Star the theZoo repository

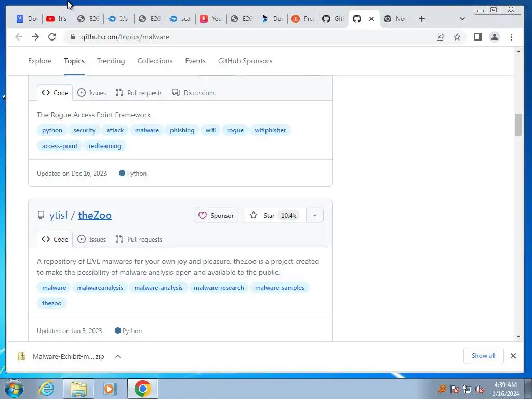coord(274,216)
